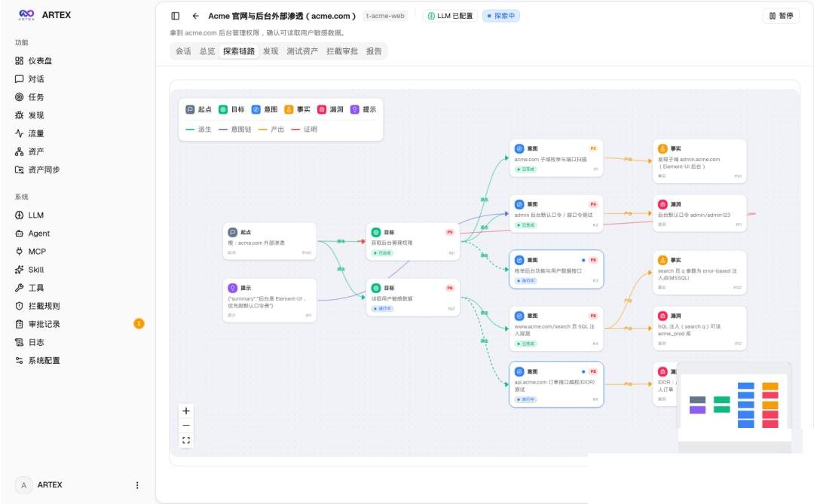814x504 pixels.
Task: Click the LLM 已配置 badge
Action: click(450, 16)
